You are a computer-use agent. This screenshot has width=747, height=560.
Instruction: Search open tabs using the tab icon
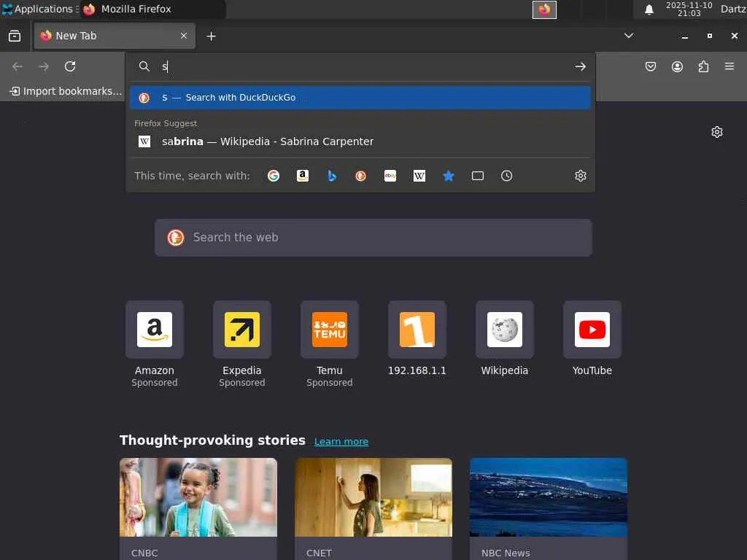(477, 176)
